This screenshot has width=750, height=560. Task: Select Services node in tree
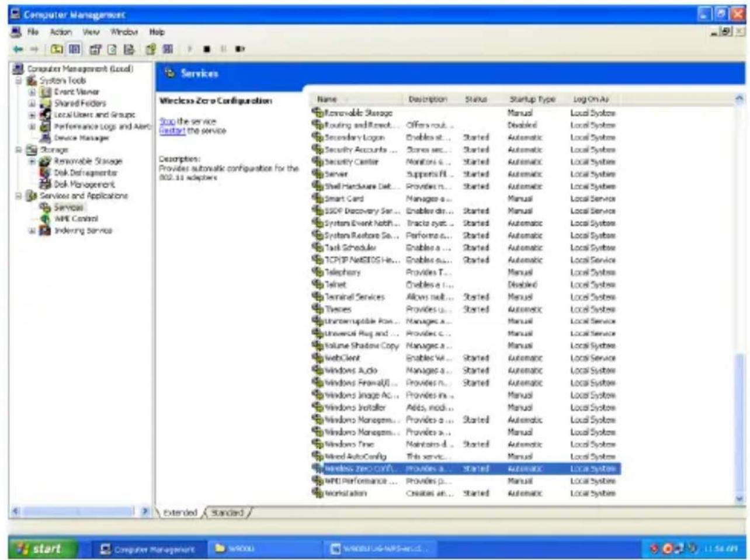point(68,207)
